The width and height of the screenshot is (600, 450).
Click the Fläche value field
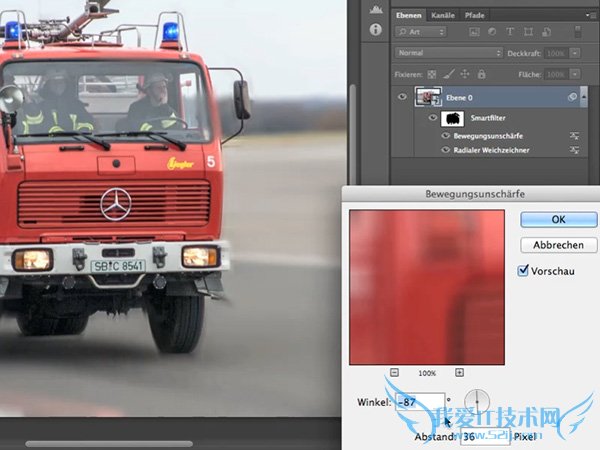click(x=556, y=74)
